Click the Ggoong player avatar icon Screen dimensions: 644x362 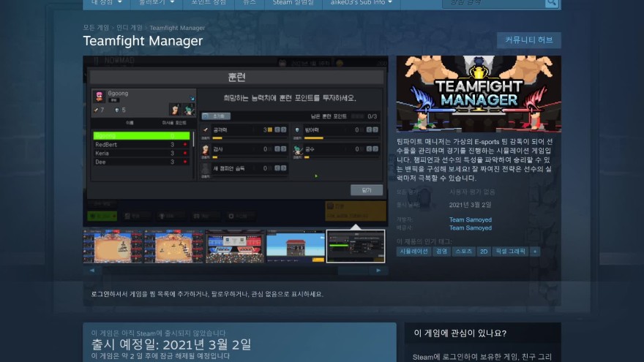coord(99,97)
